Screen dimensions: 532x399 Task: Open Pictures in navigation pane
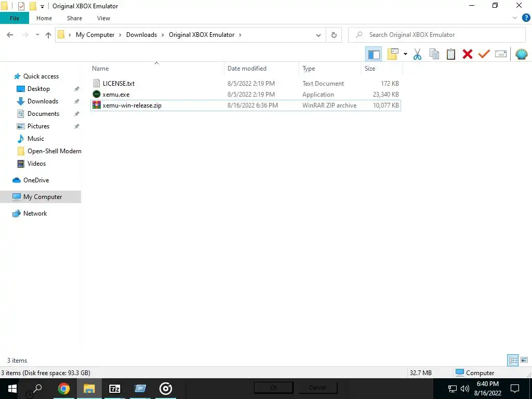(38, 126)
